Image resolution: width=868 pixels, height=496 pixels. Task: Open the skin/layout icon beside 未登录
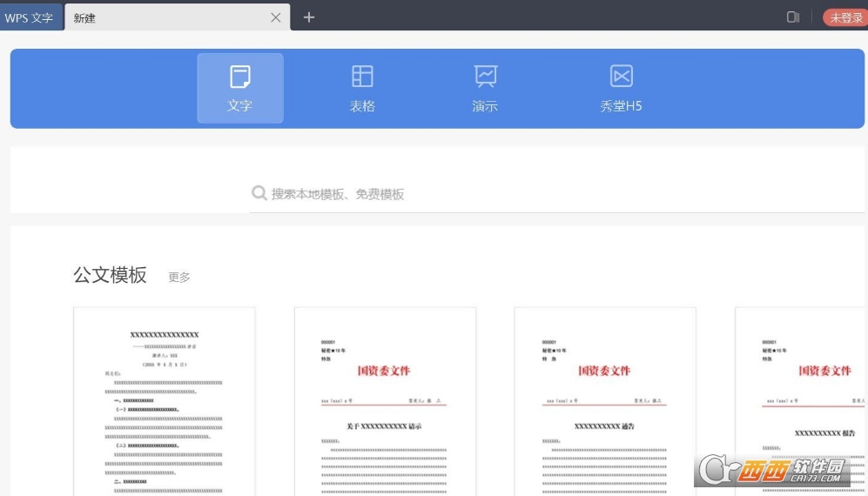[x=793, y=17]
